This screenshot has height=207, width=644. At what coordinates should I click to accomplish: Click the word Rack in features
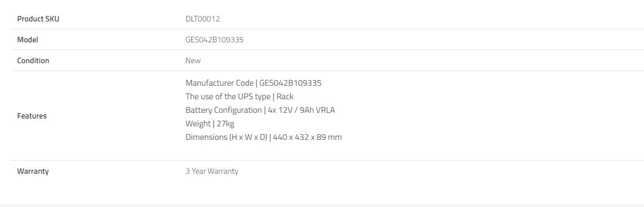pos(285,96)
